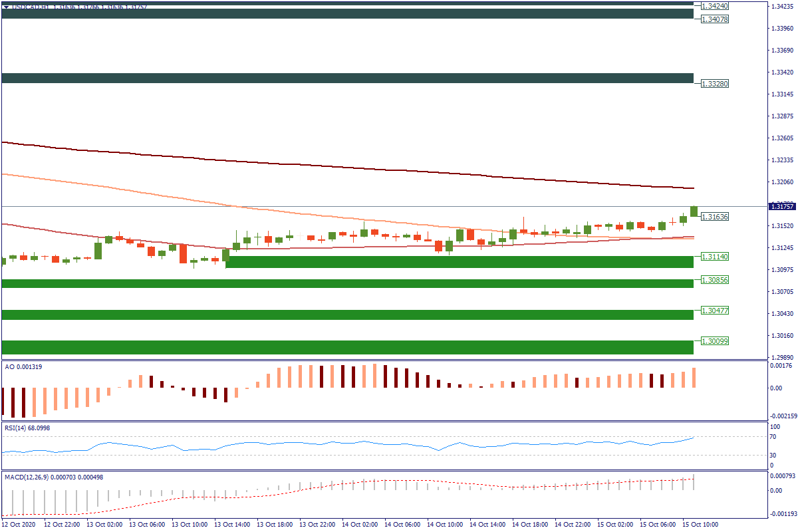Image resolution: width=798 pixels, height=532 pixels.
Task: Click the 1.33280 resistance level label
Action: [x=715, y=84]
